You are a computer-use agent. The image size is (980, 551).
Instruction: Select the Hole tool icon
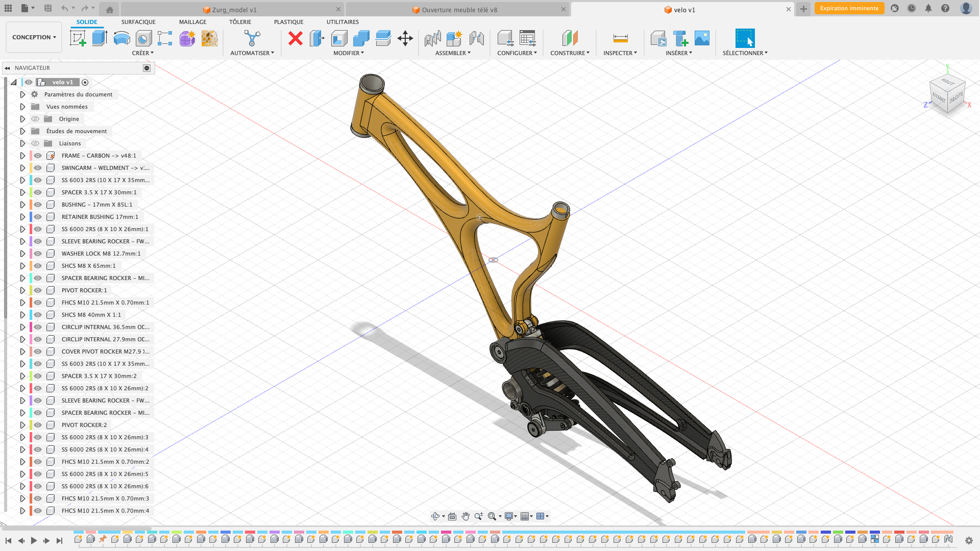tap(143, 38)
